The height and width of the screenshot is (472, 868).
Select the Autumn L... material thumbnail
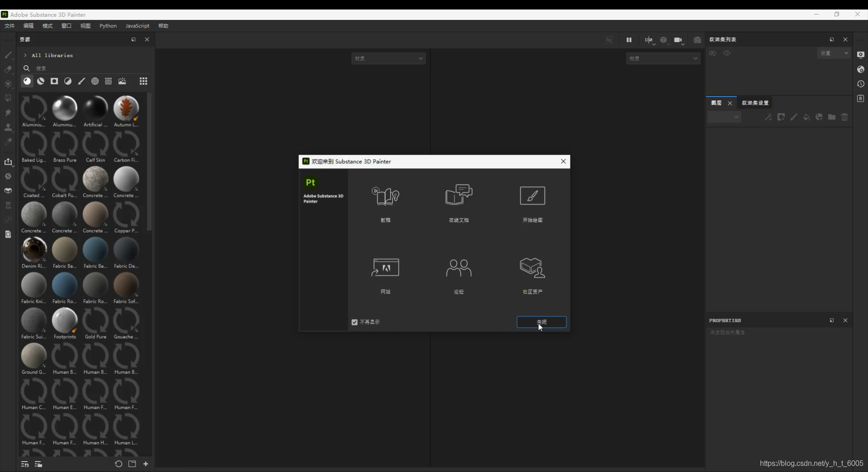pos(126,111)
